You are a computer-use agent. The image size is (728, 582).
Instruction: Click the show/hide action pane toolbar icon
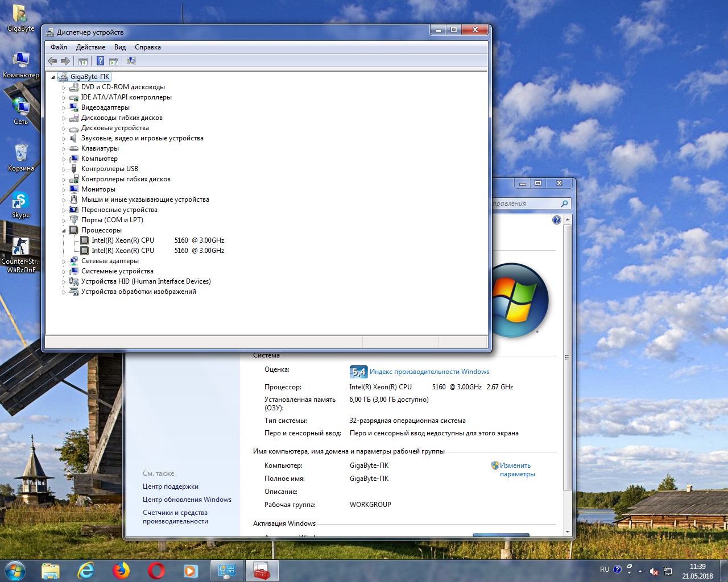(x=114, y=61)
